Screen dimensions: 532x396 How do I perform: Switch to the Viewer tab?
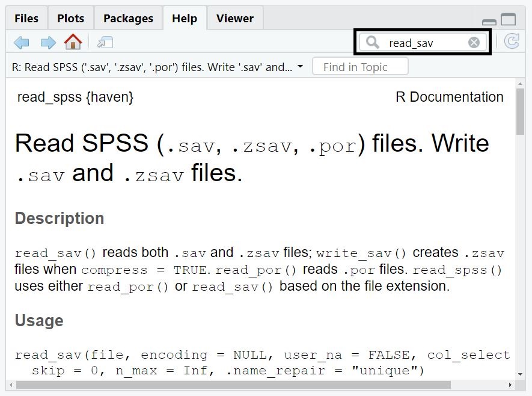click(x=234, y=19)
